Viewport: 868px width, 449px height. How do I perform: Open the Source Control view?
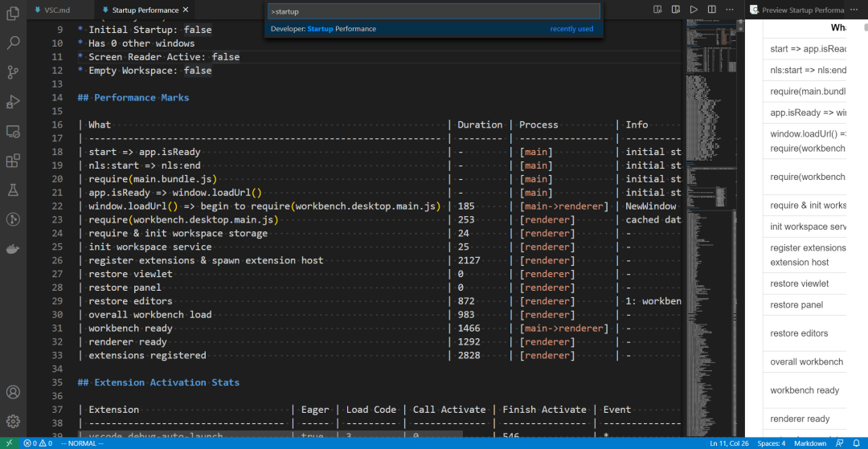tap(13, 72)
